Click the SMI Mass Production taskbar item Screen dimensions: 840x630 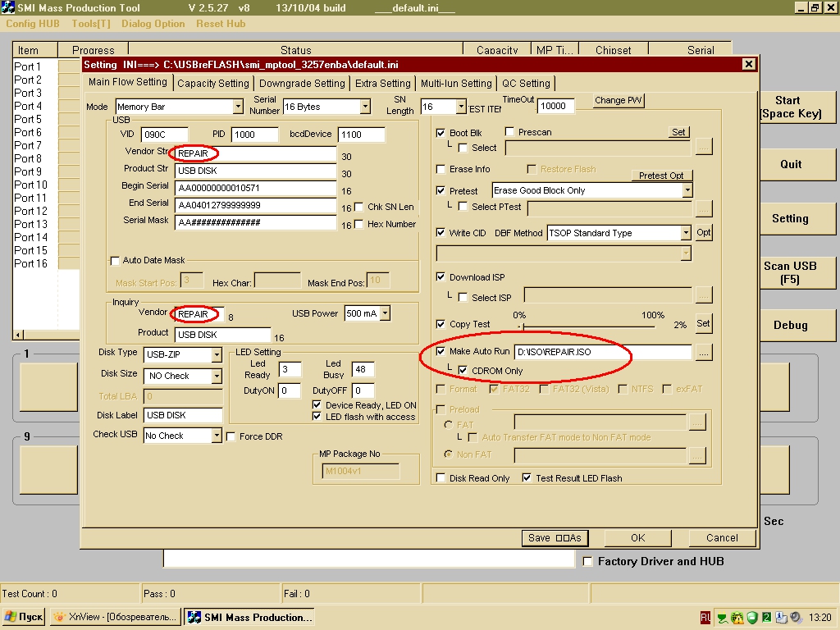(x=249, y=617)
